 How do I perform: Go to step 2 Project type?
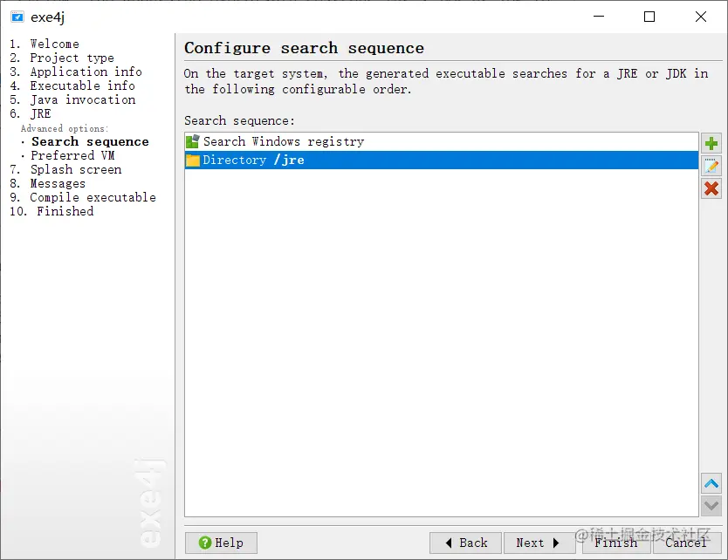click(x=62, y=58)
